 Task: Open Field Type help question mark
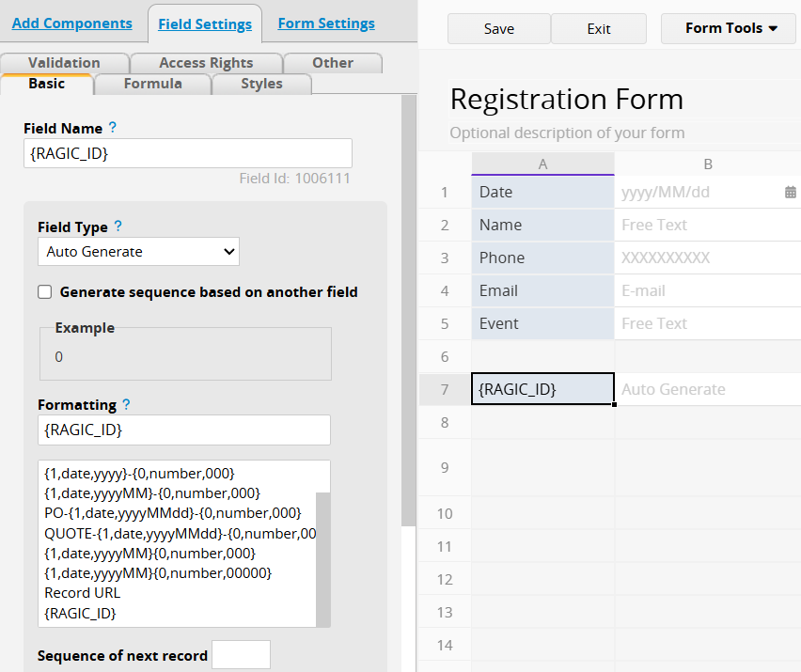118,227
